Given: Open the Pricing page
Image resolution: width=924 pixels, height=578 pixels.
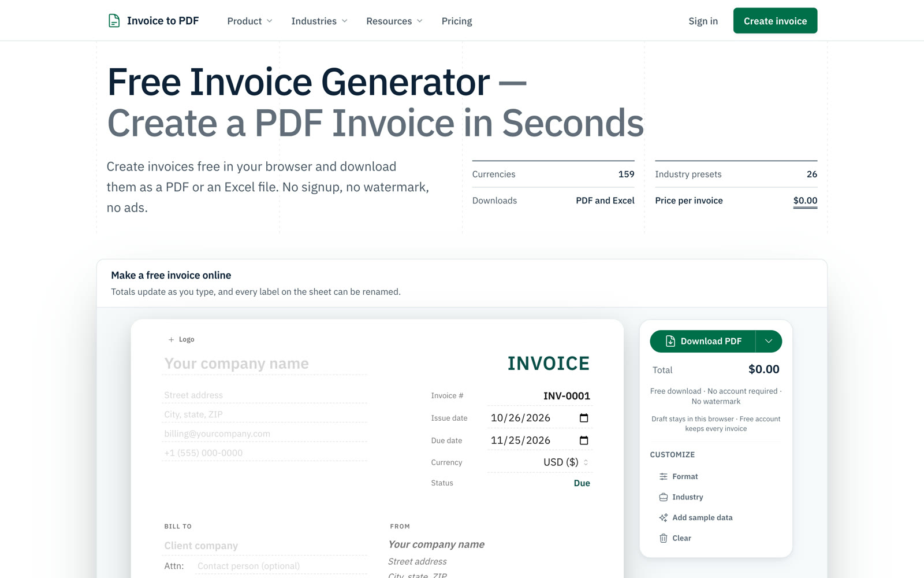Looking at the screenshot, I should 457,21.
